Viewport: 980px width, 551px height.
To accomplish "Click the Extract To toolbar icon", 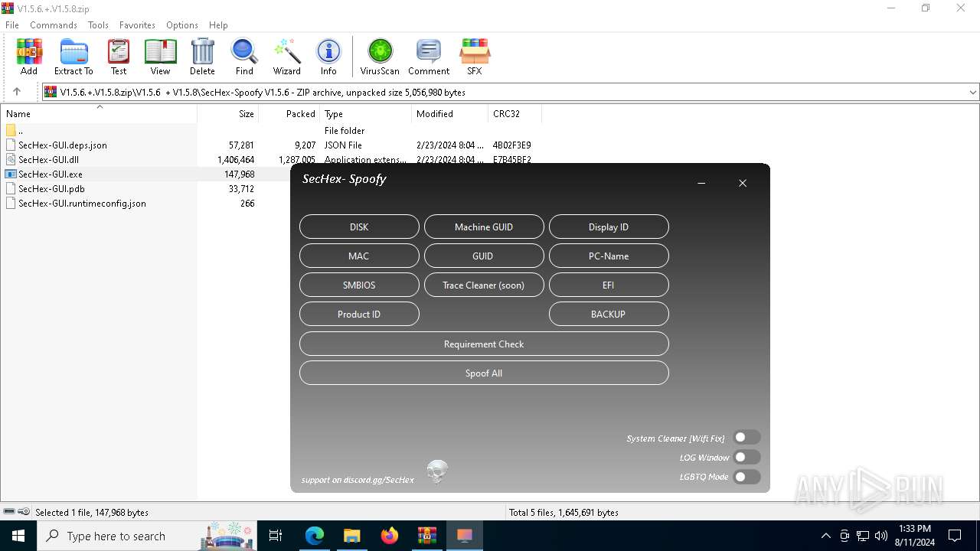I will point(73,57).
